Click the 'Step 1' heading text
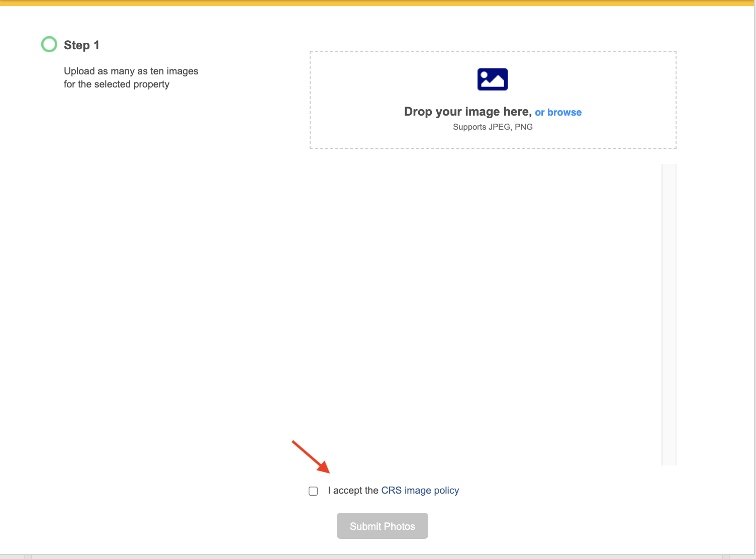The image size is (756, 559). click(x=81, y=45)
